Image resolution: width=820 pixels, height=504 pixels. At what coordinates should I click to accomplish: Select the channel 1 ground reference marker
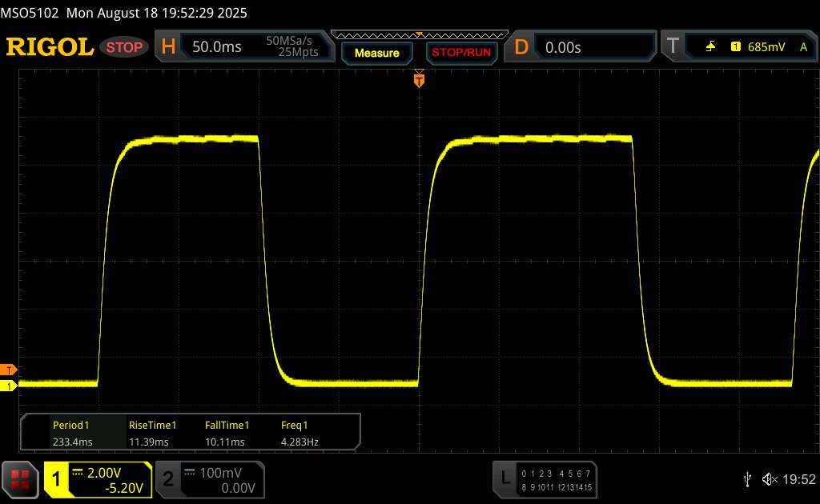9,386
